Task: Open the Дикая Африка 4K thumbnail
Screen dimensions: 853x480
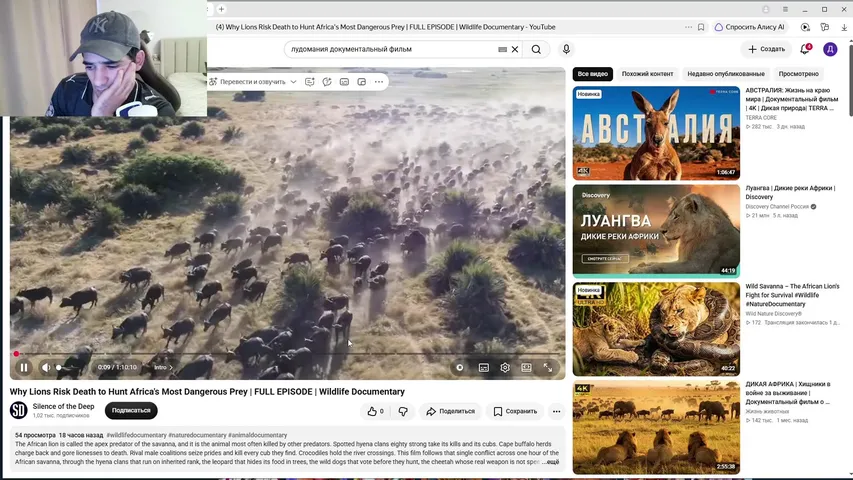Action: coord(656,427)
